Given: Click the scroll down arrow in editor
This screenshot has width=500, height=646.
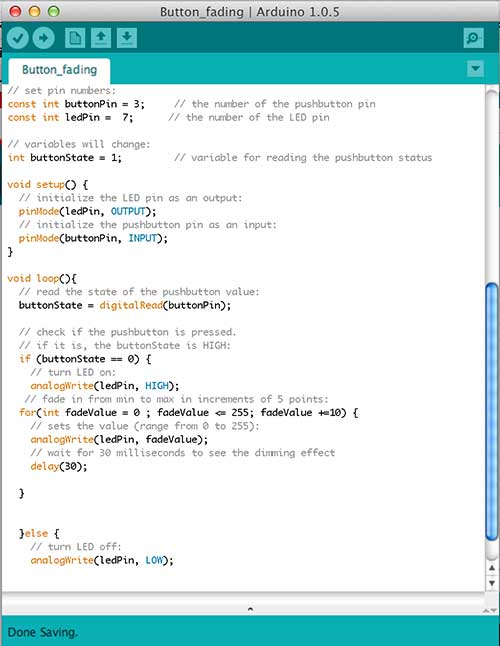Looking at the screenshot, I should point(492,583).
